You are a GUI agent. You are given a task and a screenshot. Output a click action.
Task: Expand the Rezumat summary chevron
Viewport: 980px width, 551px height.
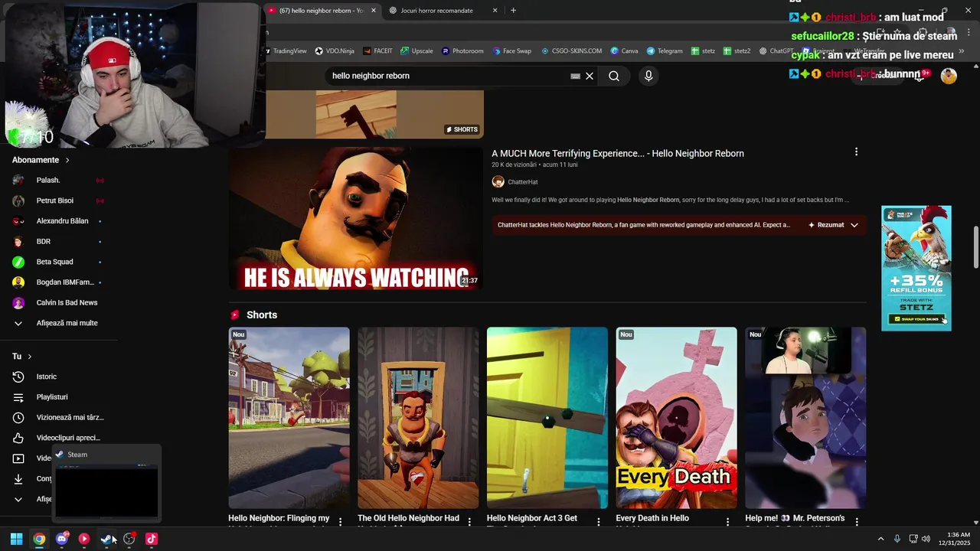(854, 225)
